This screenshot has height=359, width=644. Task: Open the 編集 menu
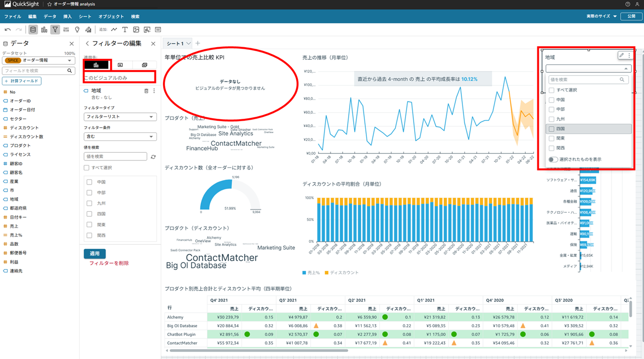(32, 17)
